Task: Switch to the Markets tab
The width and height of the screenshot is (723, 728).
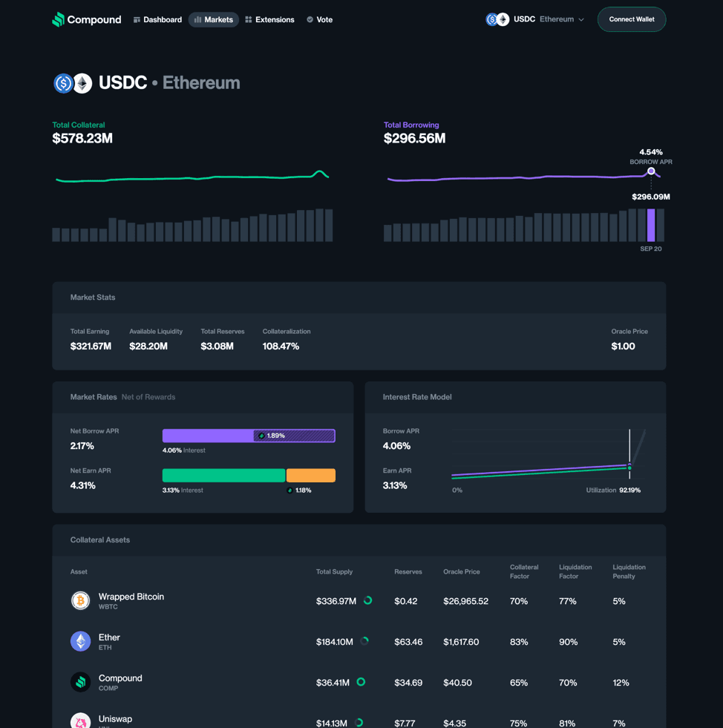Action: coord(213,20)
